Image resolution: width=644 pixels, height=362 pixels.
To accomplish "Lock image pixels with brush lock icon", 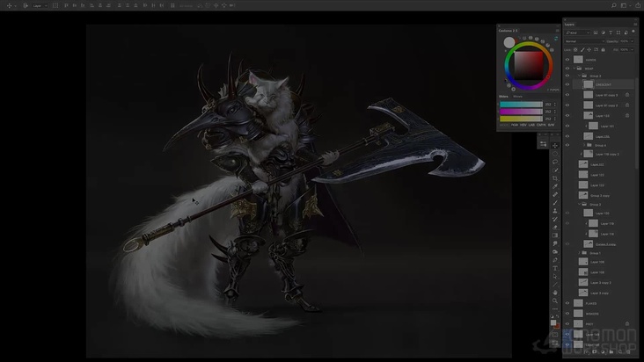I will pos(582,49).
